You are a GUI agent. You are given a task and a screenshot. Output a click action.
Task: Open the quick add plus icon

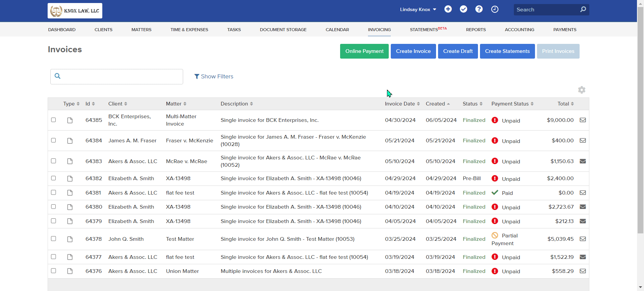(x=448, y=9)
